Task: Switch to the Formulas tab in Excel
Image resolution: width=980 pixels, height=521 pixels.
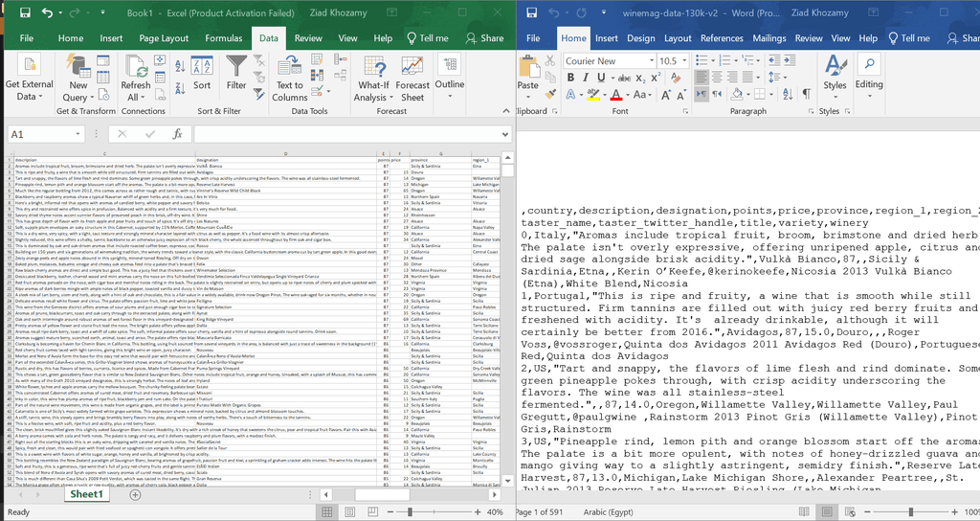Action: (x=223, y=38)
